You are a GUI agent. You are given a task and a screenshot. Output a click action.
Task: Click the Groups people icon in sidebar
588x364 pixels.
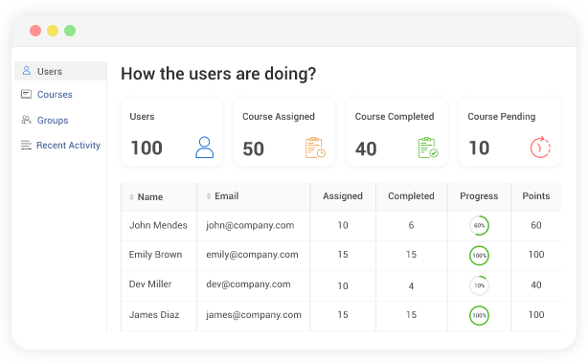26,120
